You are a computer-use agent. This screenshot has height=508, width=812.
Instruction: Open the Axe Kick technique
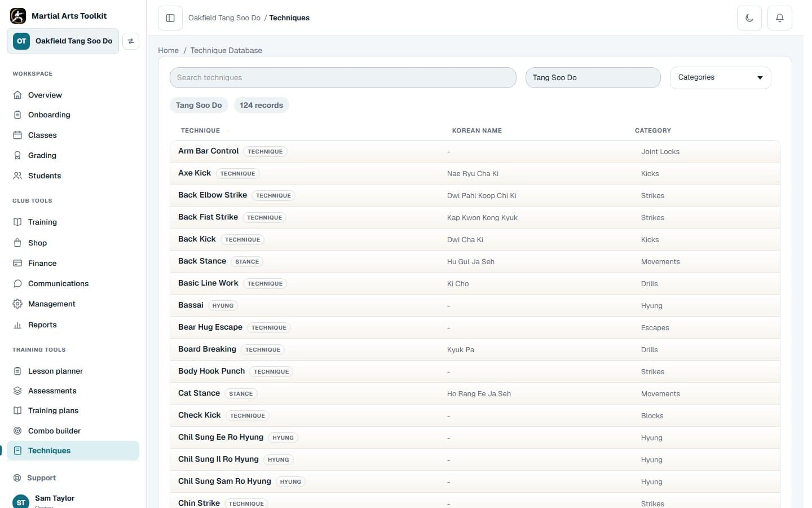click(x=195, y=173)
